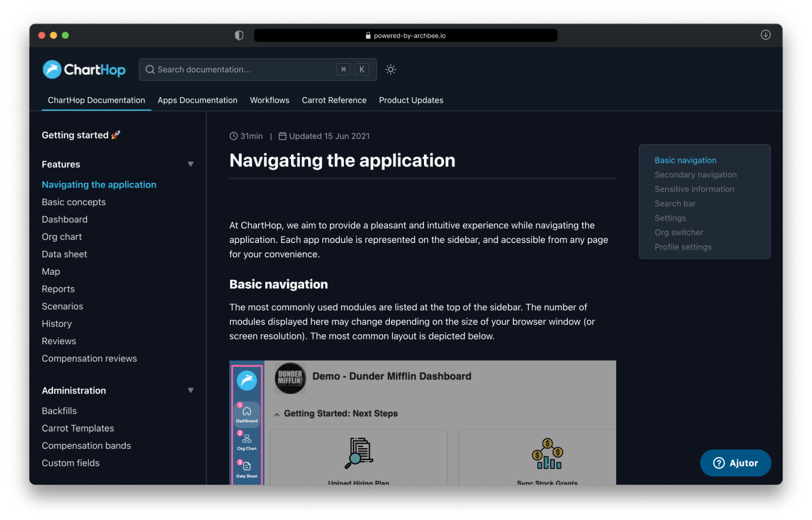
Task: Open Data sheet page
Action: click(x=64, y=254)
